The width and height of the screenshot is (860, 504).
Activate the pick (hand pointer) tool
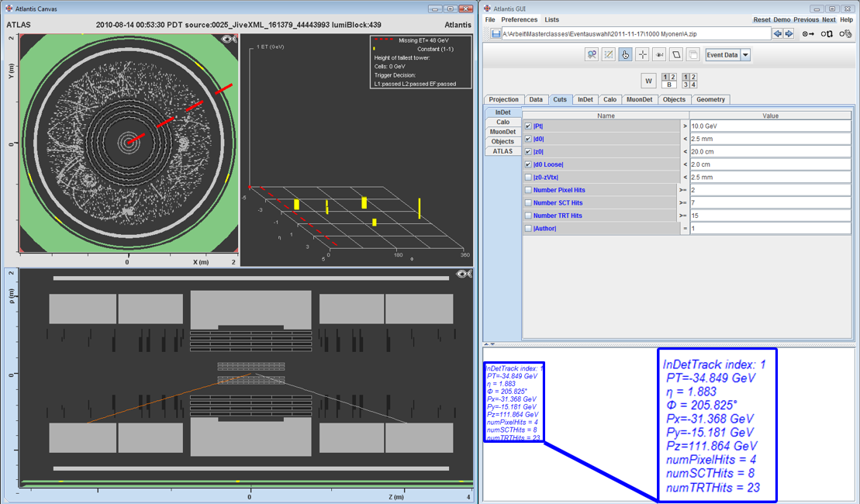point(625,55)
